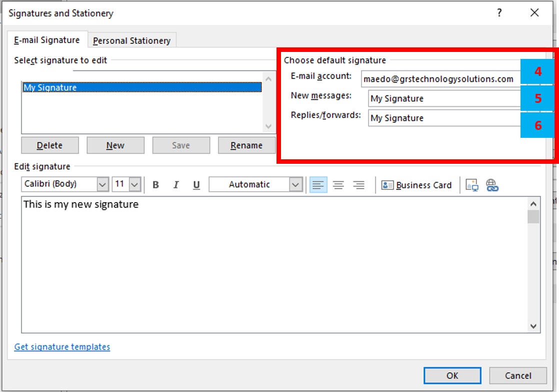Right-align the signature text
Screen dimensions: 559x392
(x=358, y=184)
